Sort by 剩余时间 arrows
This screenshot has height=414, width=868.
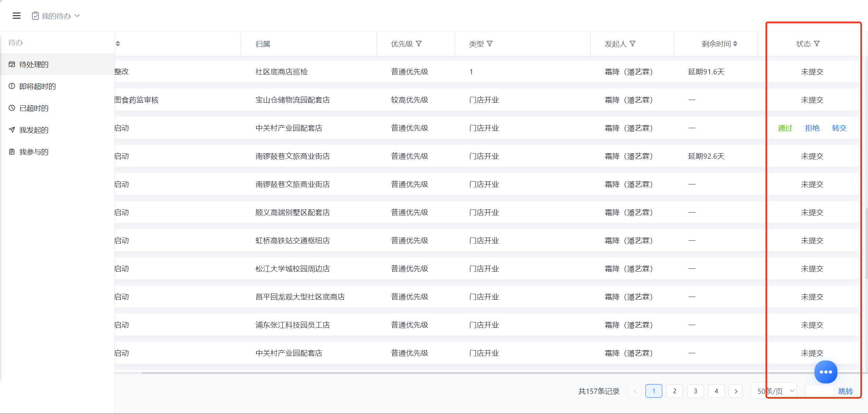735,44
